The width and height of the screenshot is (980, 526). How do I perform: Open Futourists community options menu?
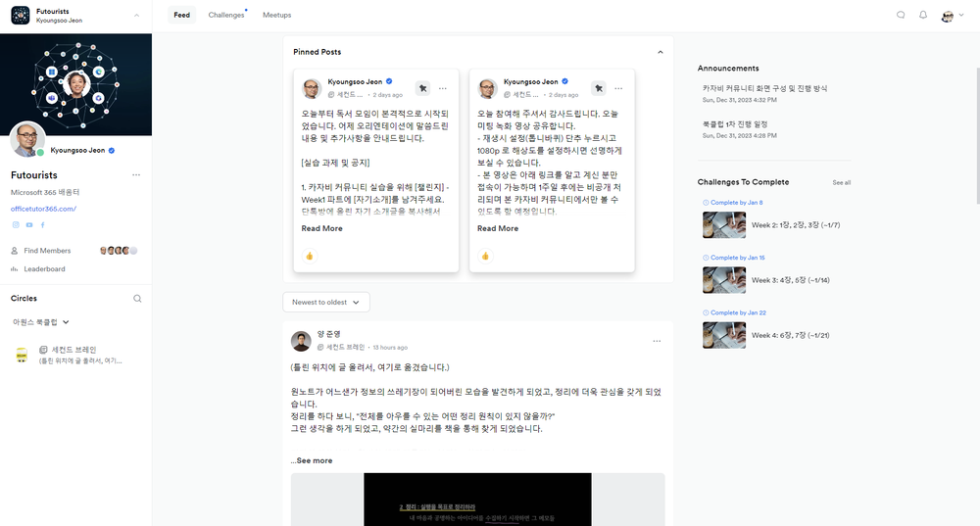coord(136,175)
